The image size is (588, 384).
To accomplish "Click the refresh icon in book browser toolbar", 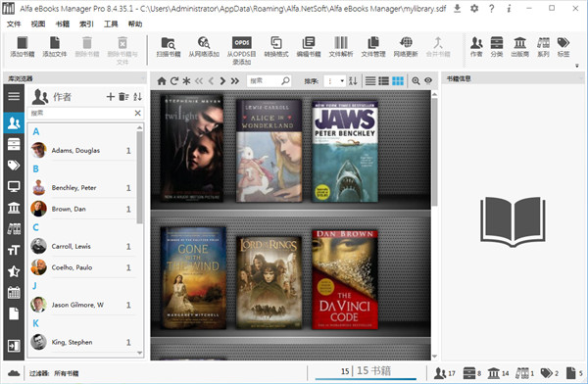I will coord(174,80).
